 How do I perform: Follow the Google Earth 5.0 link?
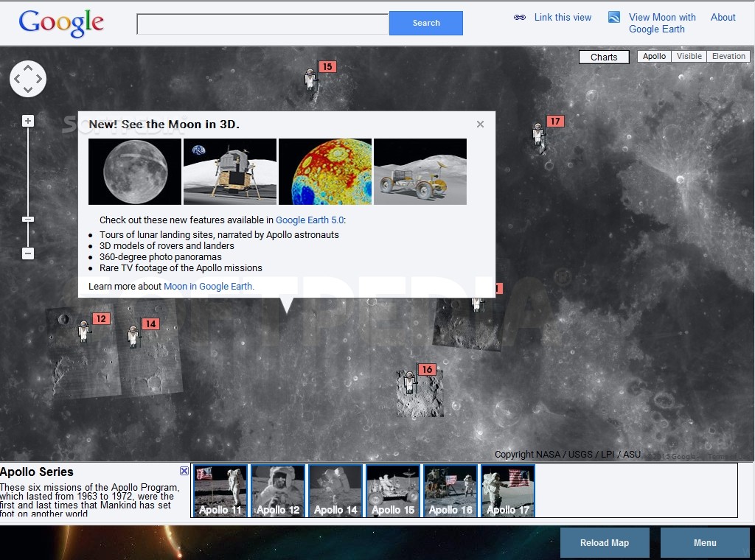point(310,220)
